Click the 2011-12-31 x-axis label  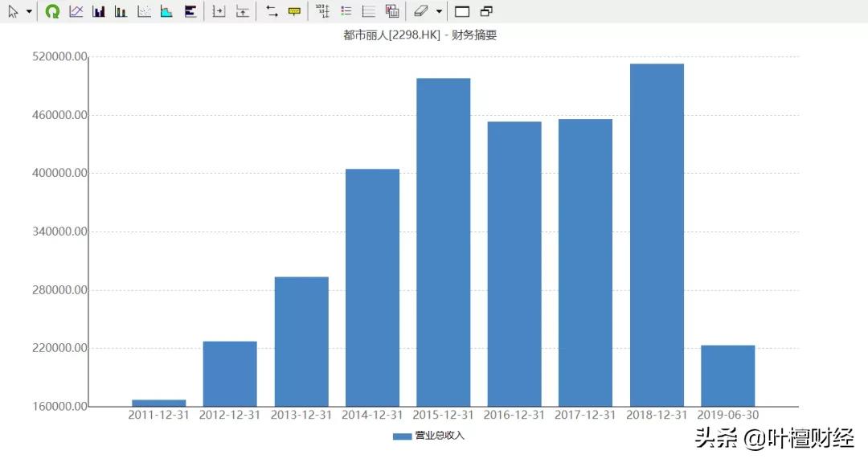point(159,415)
